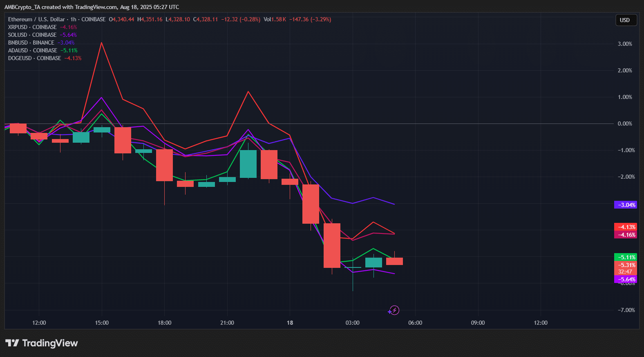Click the blue -3.04% price label
644x357 pixels.
(626, 205)
